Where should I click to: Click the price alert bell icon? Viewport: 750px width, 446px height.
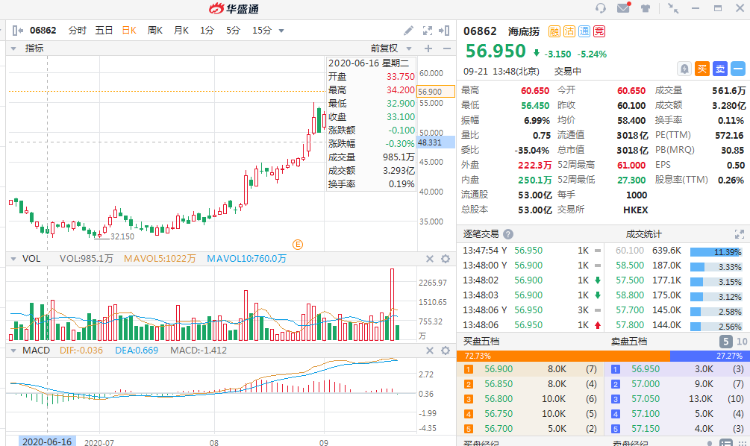(x=683, y=69)
